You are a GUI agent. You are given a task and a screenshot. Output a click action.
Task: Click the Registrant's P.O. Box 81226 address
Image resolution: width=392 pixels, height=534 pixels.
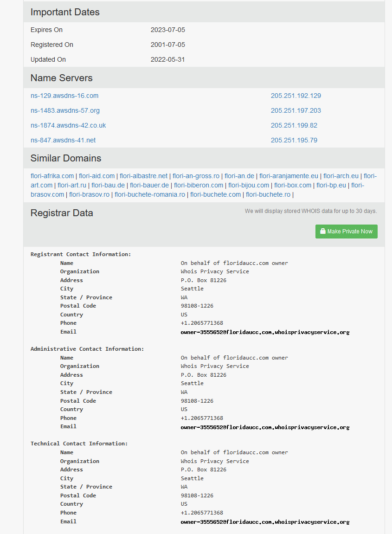(204, 280)
